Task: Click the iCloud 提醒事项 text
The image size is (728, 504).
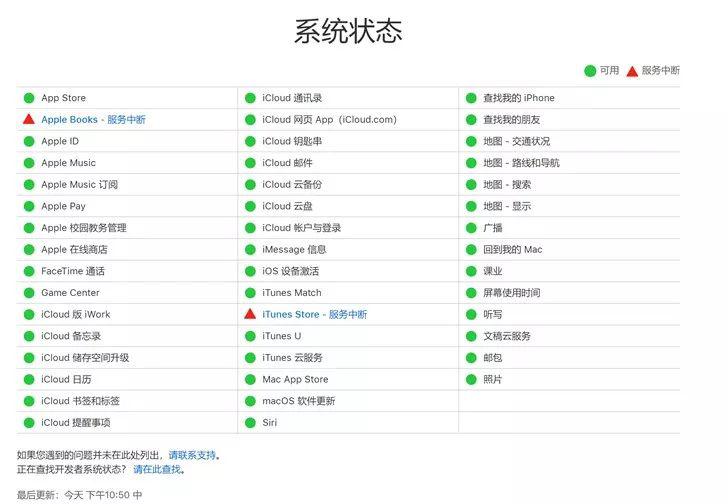Action: tap(76, 423)
